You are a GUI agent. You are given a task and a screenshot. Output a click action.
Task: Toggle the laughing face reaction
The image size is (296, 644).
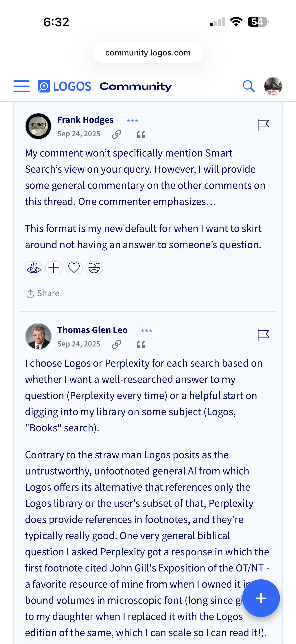pyautogui.click(x=94, y=268)
